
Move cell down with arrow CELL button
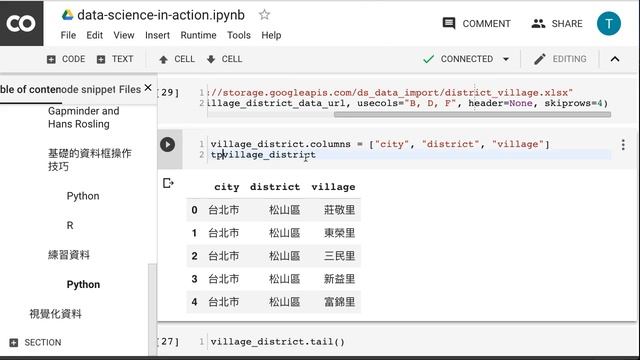tap(224, 59)
